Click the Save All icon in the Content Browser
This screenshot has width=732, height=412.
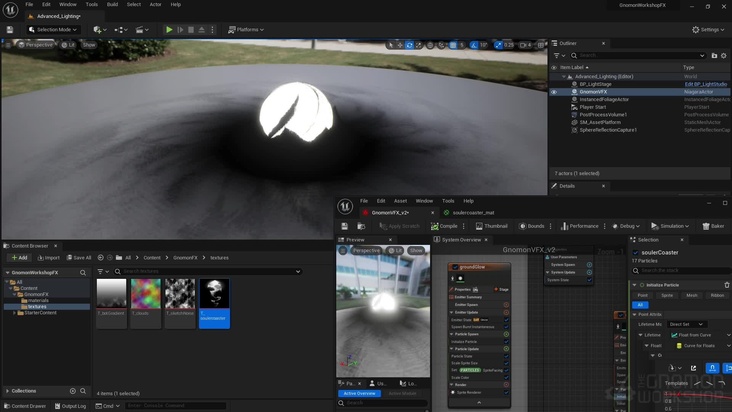pos(78,257)
